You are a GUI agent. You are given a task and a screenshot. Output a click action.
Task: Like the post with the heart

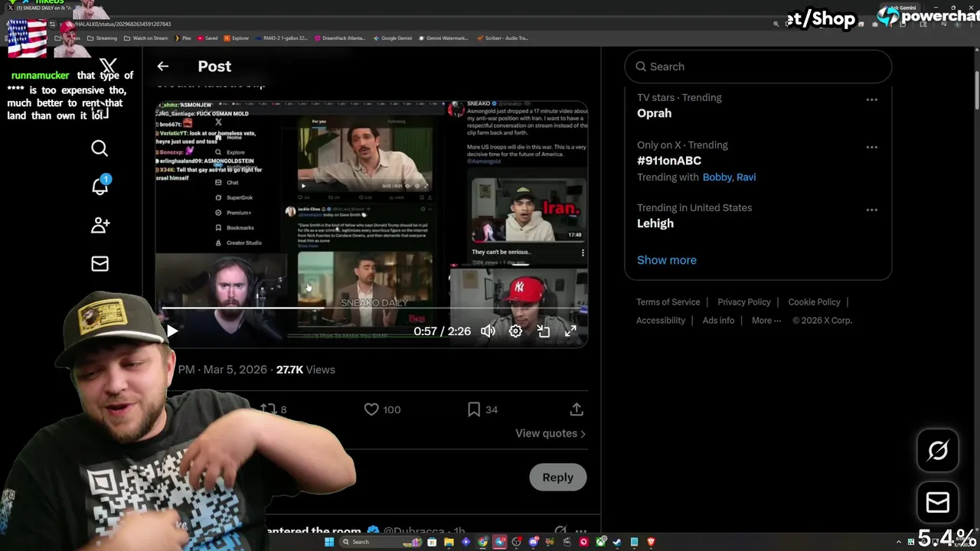pyautogui.click(x=371, y=409)
